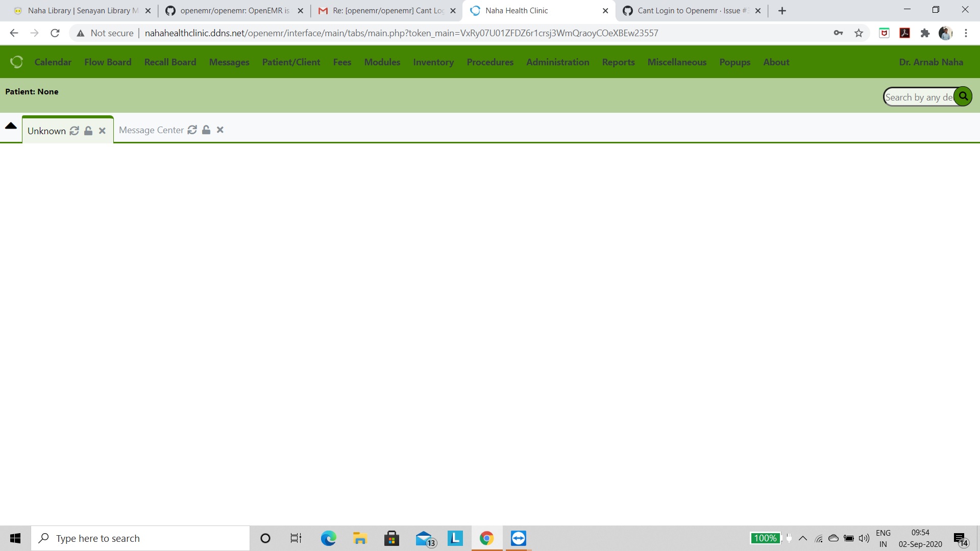This screenshot has width=980, height=551.
Task: Open the Adobe Acrobat extension
Action: click(x=904, y=33)
